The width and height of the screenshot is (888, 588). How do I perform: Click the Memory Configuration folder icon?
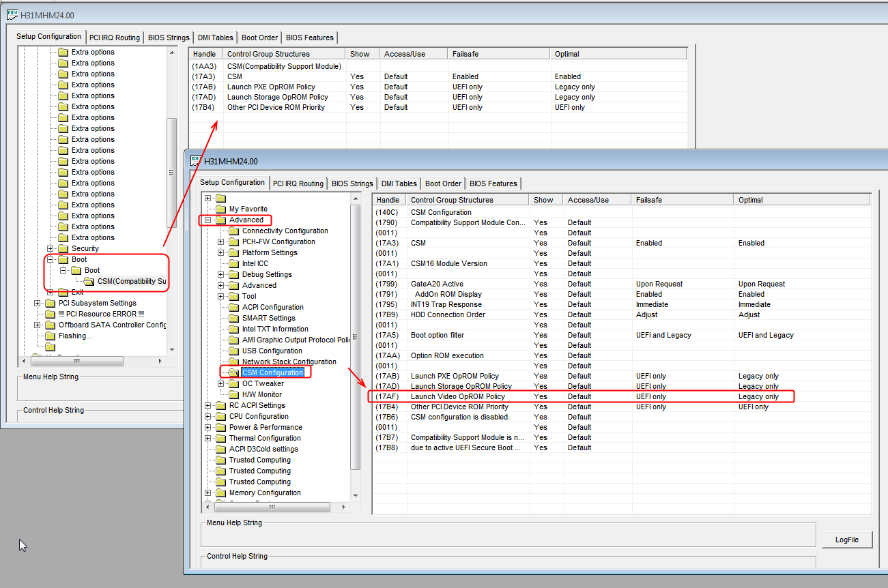(x=221, y=493)
